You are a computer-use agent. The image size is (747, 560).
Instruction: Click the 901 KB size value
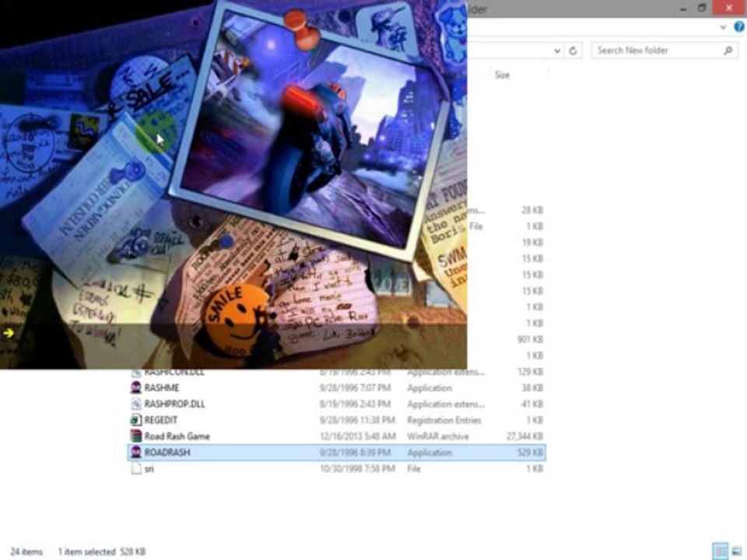(530, 340)
